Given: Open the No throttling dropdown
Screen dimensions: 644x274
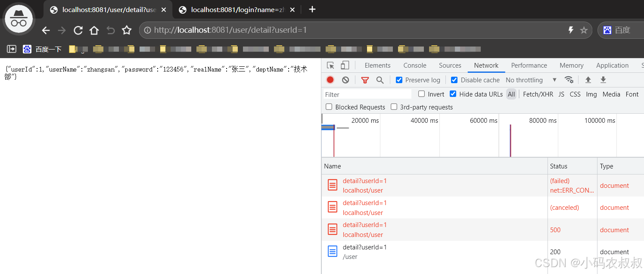Looking at the screenshot, I should click(x=531, y=80).
